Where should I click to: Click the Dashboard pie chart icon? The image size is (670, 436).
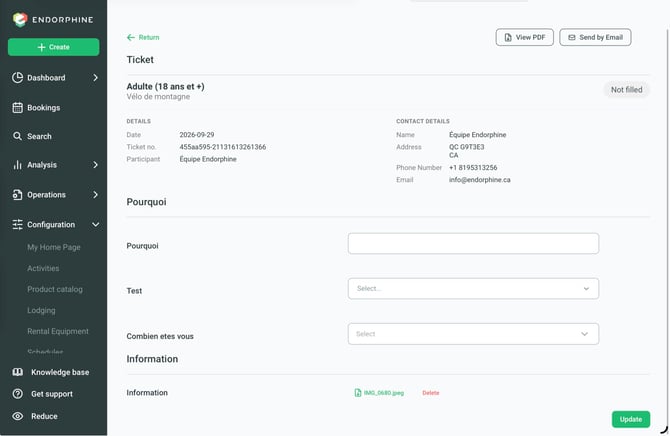(18, 77)
